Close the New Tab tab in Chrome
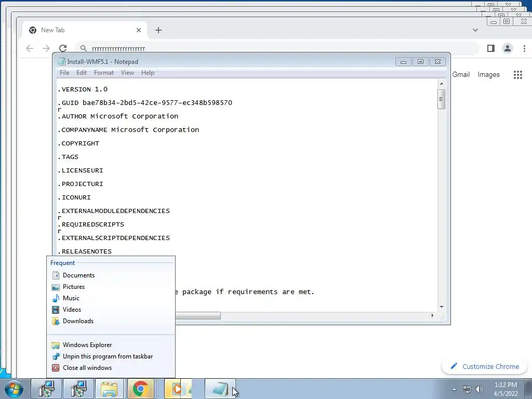 coord(138,30)
